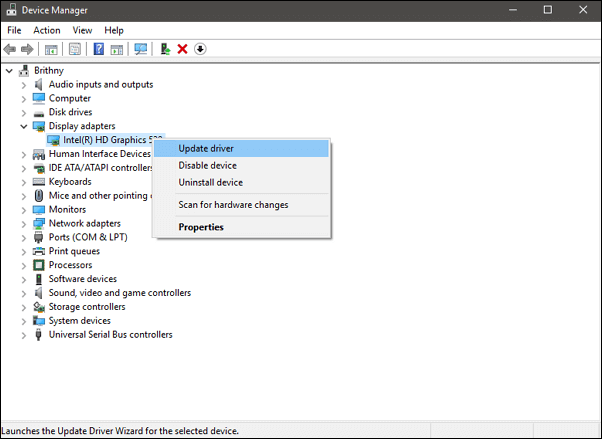Expand the Universal Serial Bus controllers node
The width and height of the screenshot is (602, 439).
point(24,335)
